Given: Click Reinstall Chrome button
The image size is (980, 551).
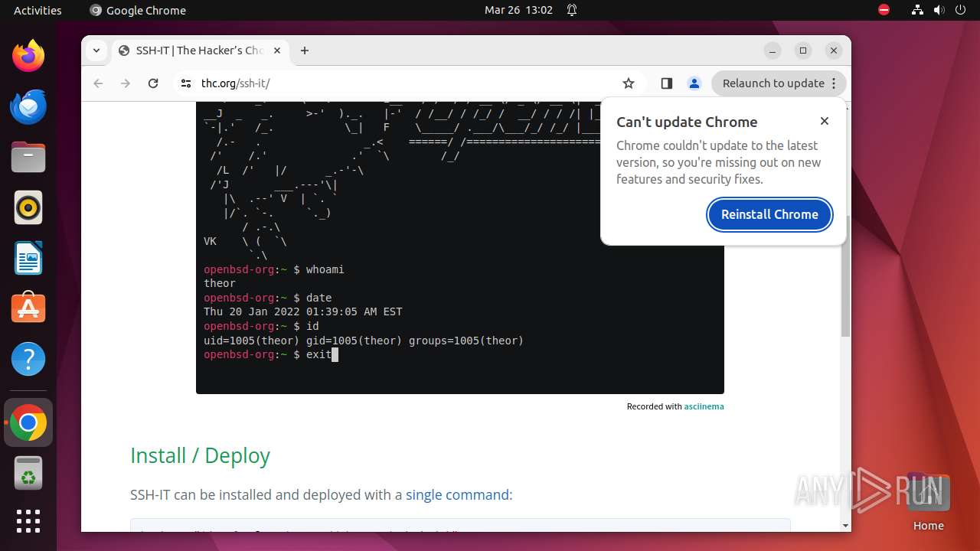Looking at the screenshot, I should pyautogui.click(x=769, y=214).
